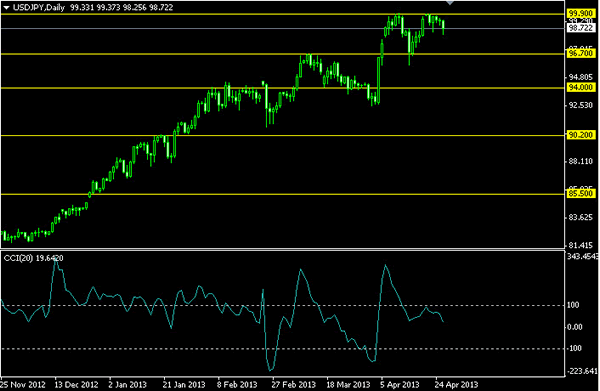Click the CCI 0.00 level label
Screen dimensions: 600x391
(574, 327)
